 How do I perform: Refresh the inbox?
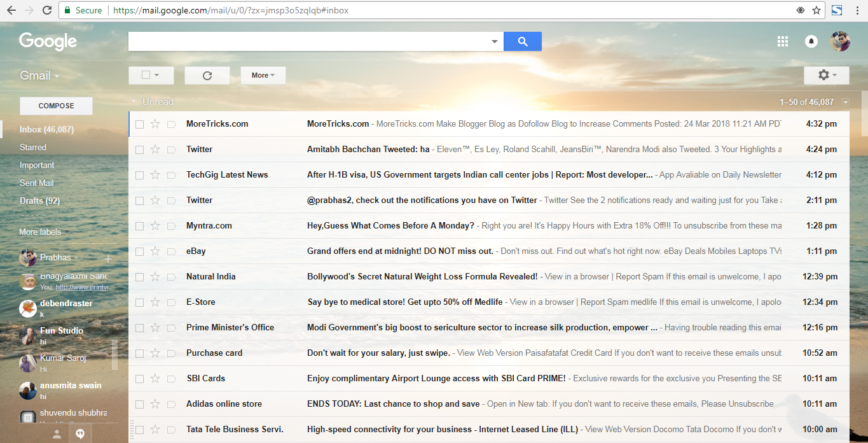coord(207,75)
